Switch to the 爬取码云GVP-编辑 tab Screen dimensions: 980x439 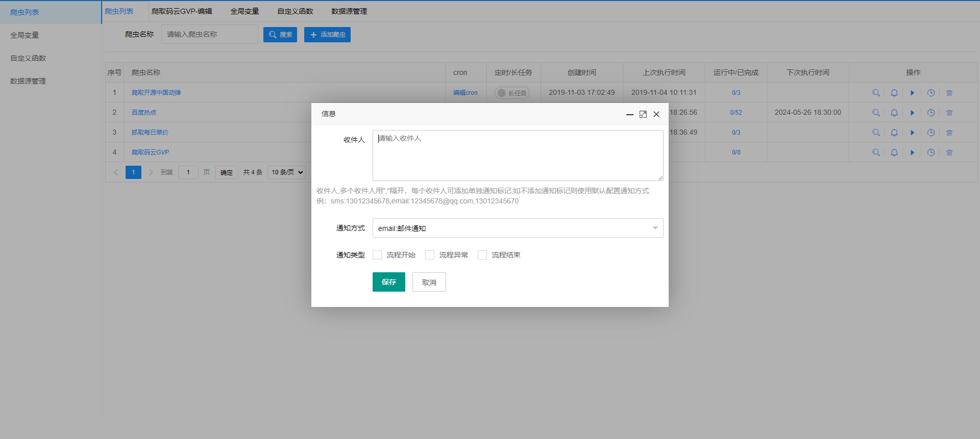tap(182, 11)
